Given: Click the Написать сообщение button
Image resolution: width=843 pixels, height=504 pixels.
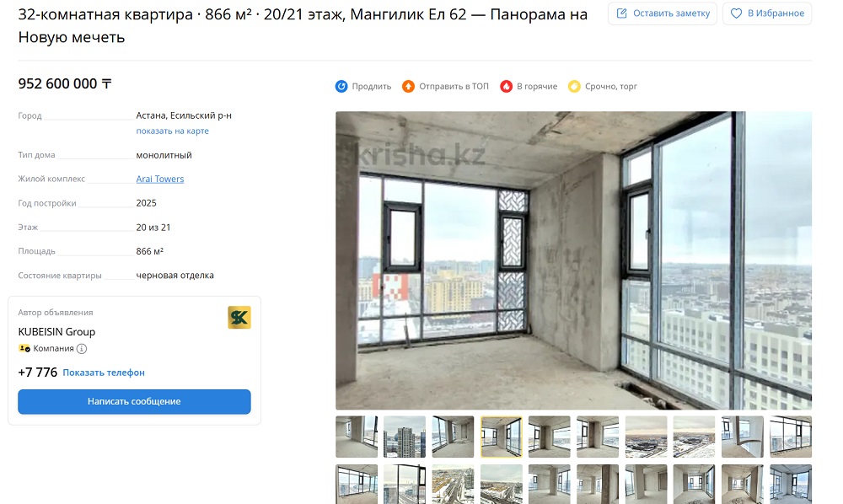Looking at the screenshot, I should click(x=134, y=401).
